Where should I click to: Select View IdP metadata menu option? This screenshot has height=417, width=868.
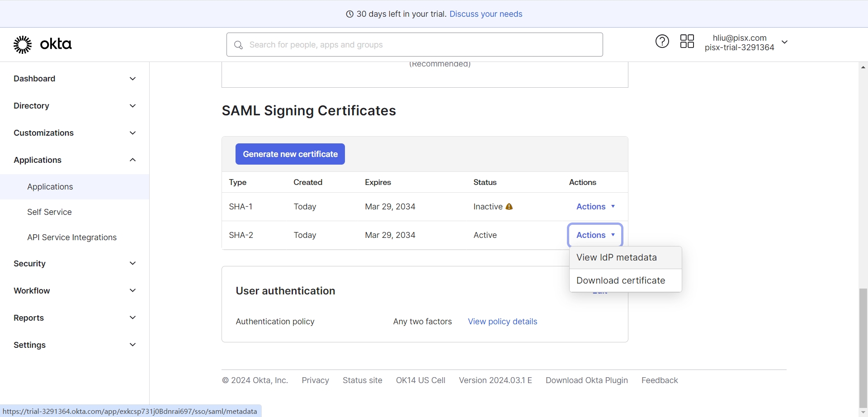(616, 257)
